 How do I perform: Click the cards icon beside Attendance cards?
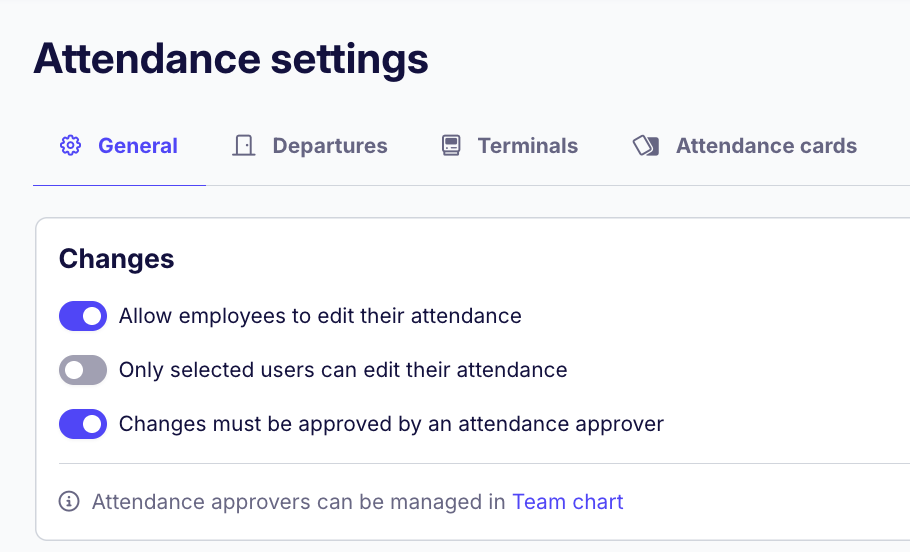point(646,146)
